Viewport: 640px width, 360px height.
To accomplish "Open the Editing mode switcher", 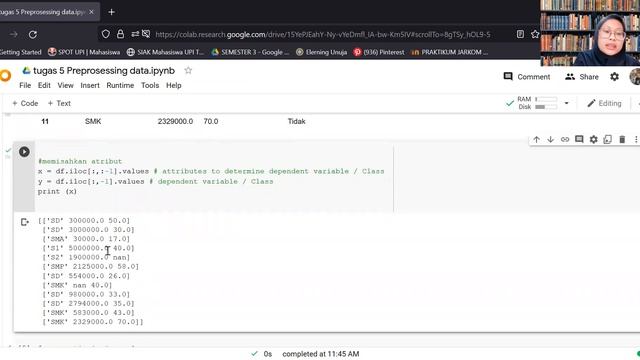I will [604, 103].
